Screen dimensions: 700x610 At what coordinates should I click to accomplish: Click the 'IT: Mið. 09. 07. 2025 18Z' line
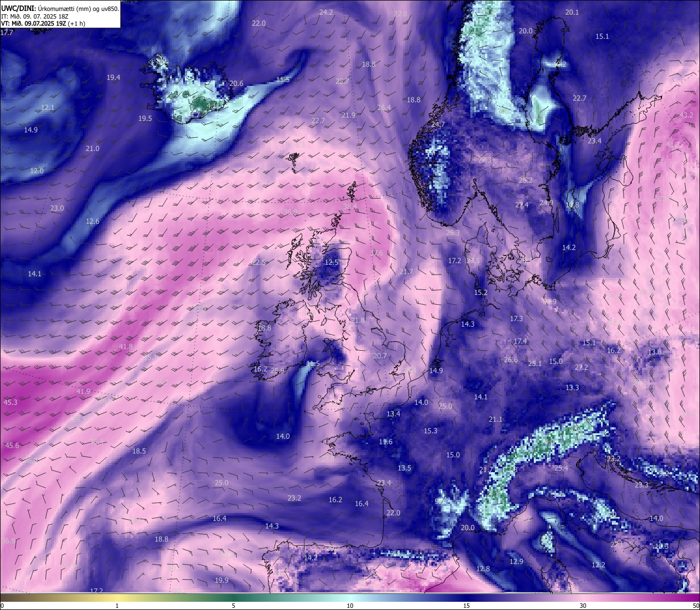coord(34,16)
